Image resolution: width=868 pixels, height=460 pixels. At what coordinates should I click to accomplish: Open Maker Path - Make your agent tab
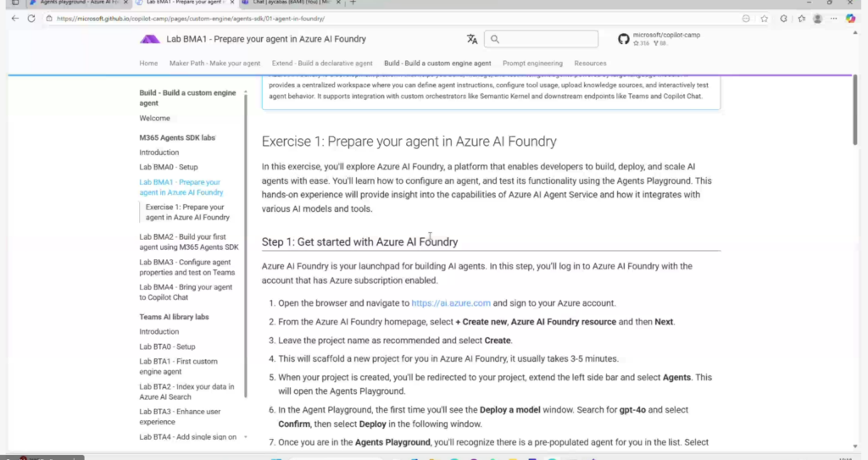tap(214, 63)
